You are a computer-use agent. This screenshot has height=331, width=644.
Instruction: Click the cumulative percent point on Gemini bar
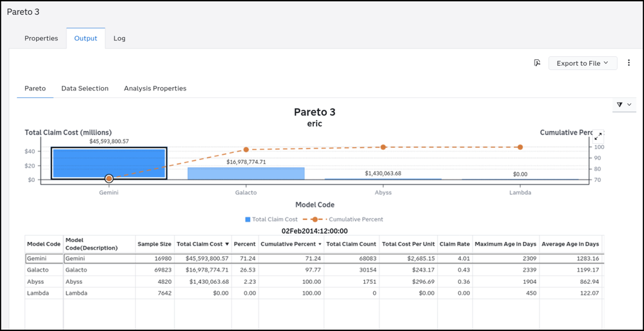(109, 179)
